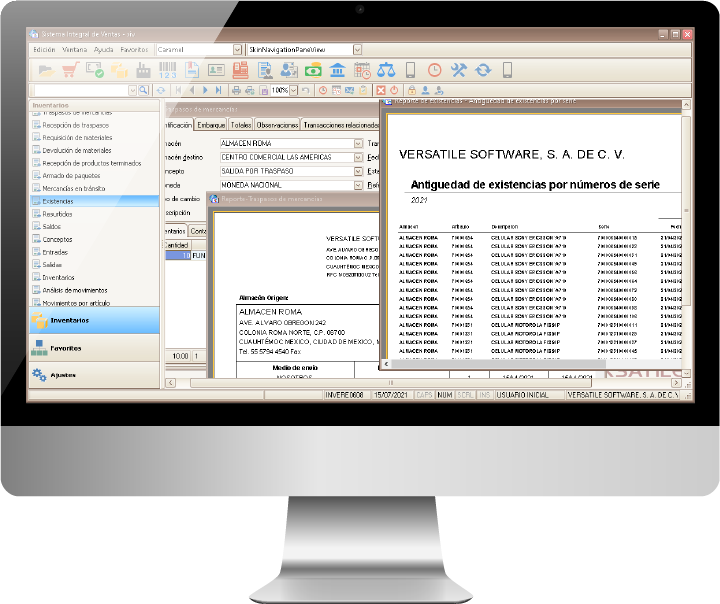Expand the MONEDA NACIONAL dropdown
The image size is (720, 604).
coord(358,185)
